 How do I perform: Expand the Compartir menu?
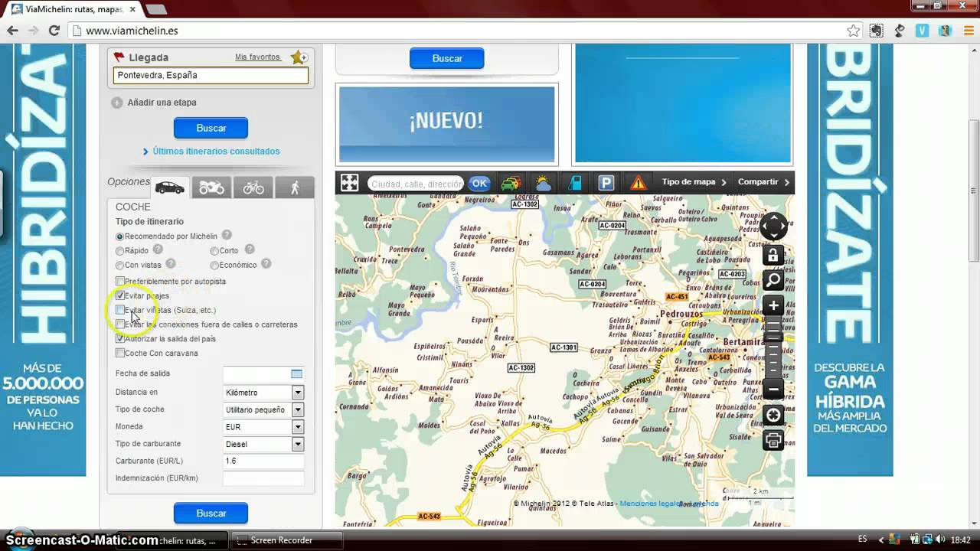click(x=763, y=182)
